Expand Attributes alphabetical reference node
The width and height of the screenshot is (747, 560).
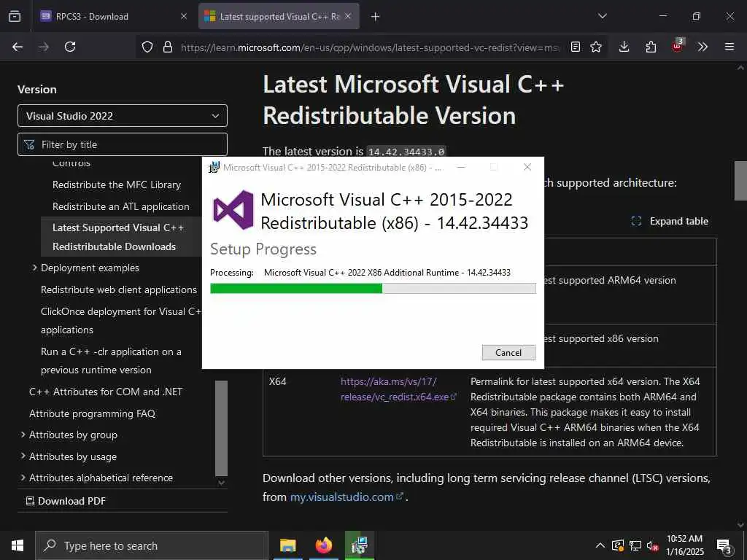click(x=23, y=478)
